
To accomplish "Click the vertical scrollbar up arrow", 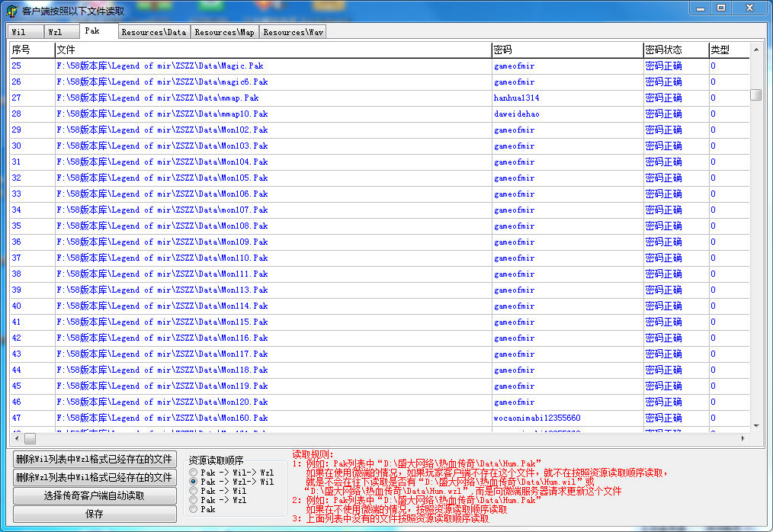I will (x=755, y=50).
